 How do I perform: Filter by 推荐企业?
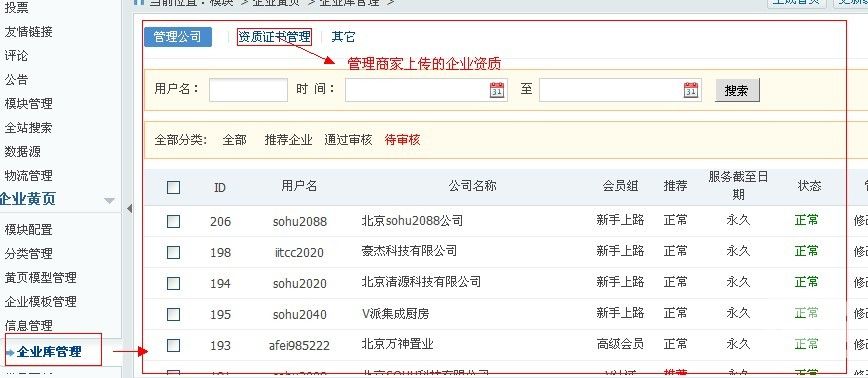pos(288,140)
